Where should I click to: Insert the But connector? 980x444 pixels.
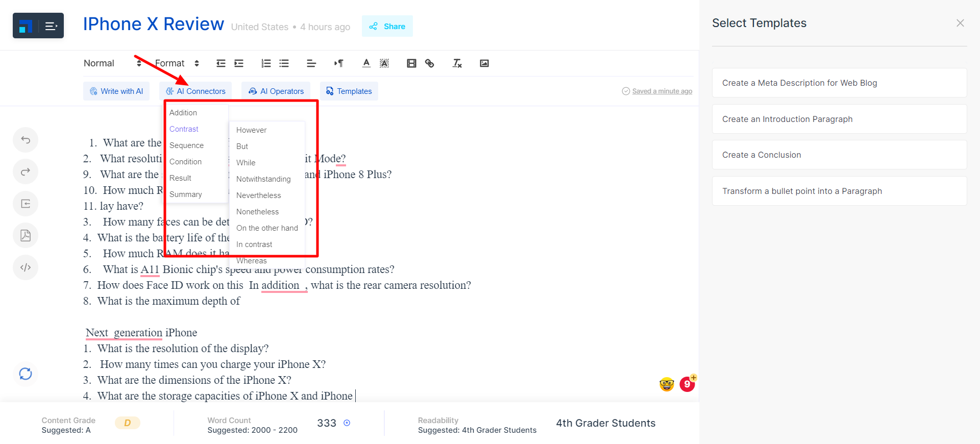point(242,146)
